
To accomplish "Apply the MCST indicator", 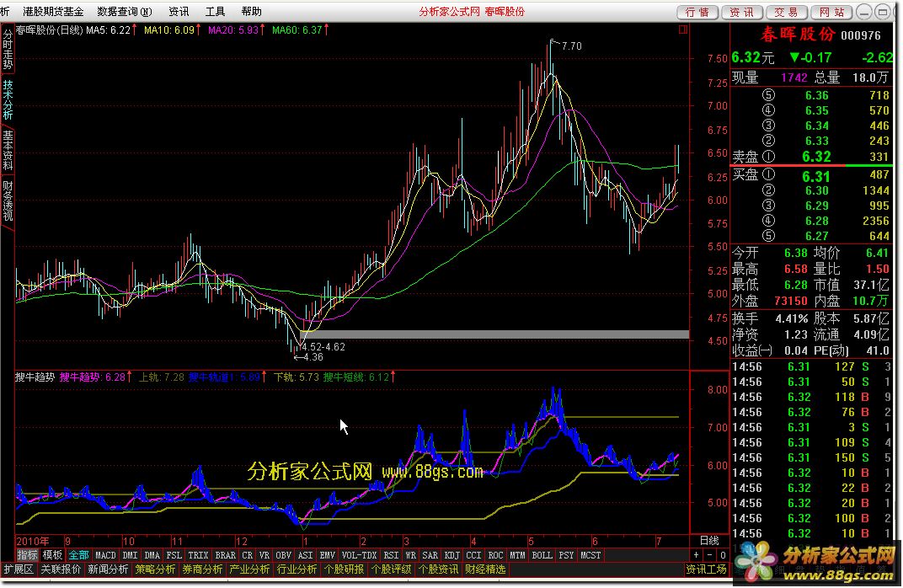I will pos(590,555).
